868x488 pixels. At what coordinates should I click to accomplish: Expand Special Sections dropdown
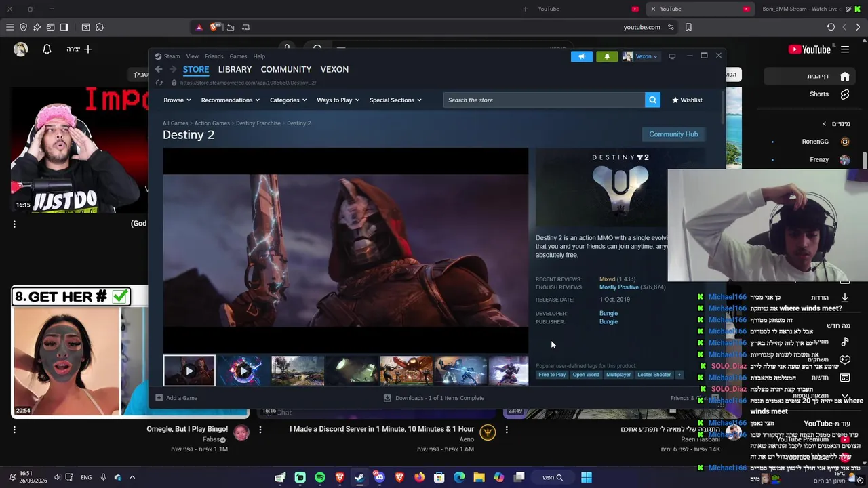click(x=395, y=100)
